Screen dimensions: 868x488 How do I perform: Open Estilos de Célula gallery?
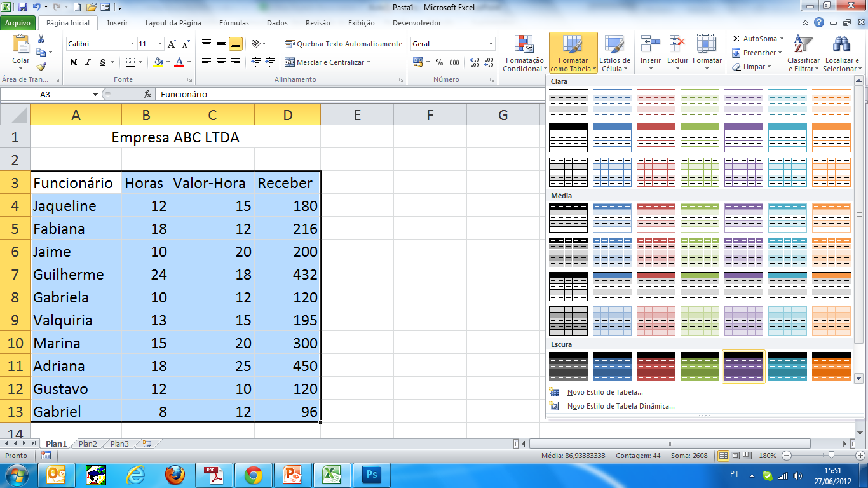click(614, 53)
